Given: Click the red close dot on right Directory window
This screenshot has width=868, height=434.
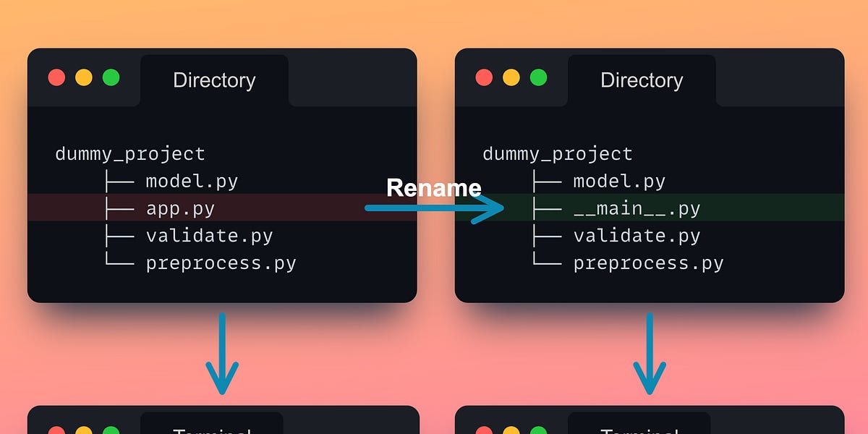Looking at the screenshot, I should coord(484,77).
